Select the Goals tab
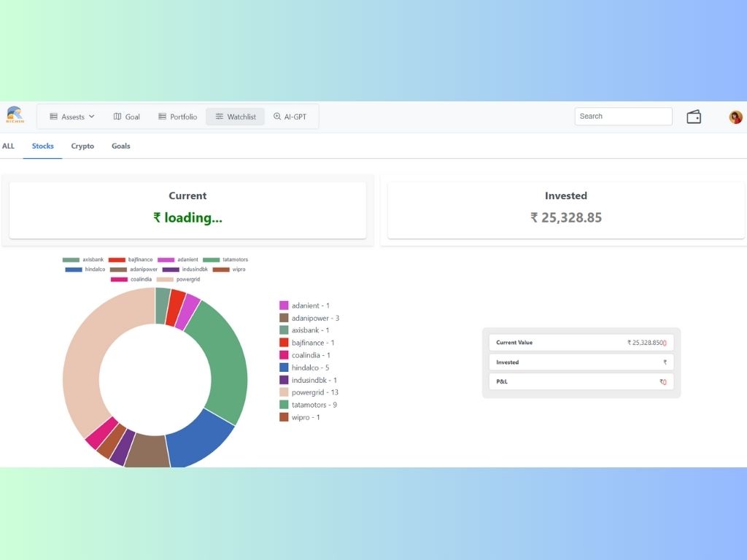 [x=121, y=146]
